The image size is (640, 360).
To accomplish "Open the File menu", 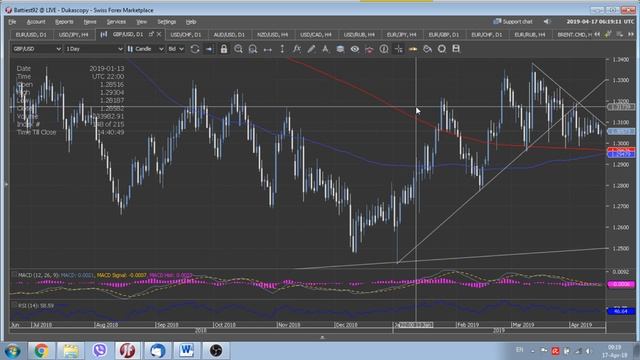I will pyautogui.click(x=12, y=22).
